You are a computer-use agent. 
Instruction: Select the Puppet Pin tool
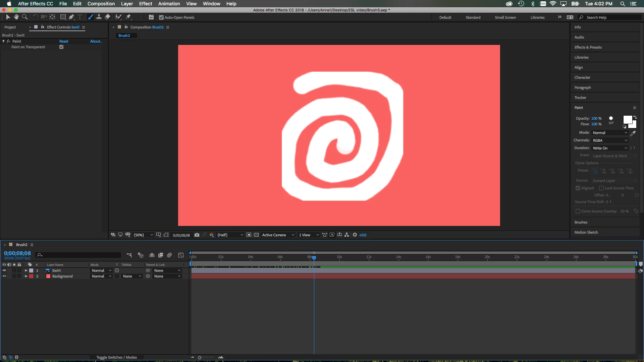coord(128,17)
